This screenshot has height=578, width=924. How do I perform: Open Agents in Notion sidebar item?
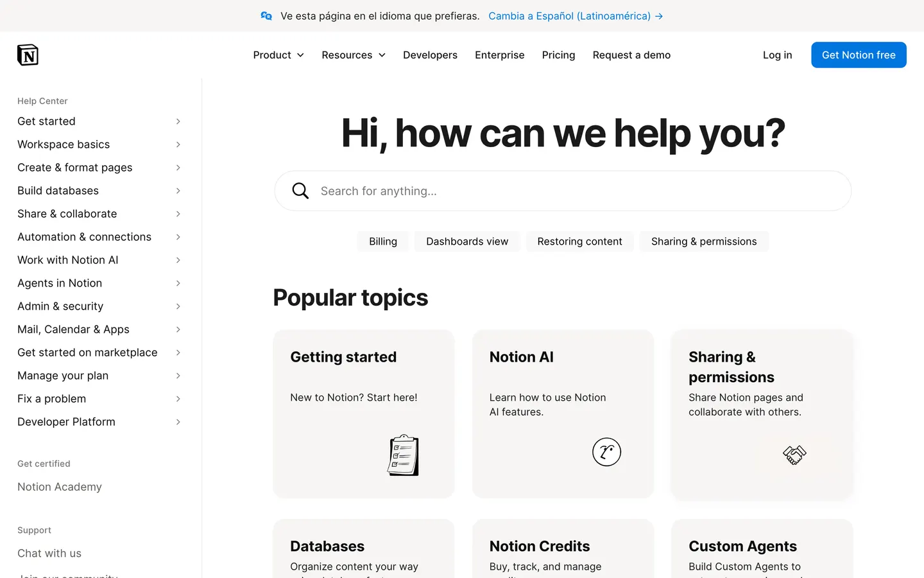tap(60, 283)
